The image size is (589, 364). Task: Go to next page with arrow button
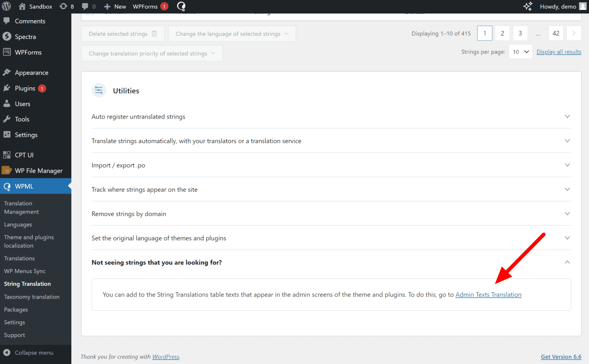coord(574,33)
